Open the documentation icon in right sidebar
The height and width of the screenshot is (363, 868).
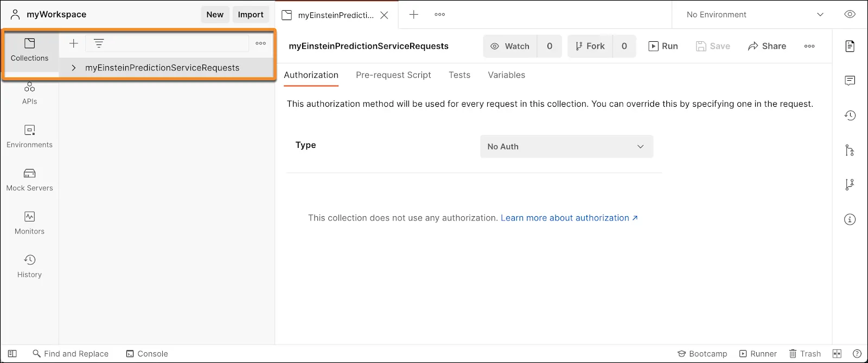850,46
